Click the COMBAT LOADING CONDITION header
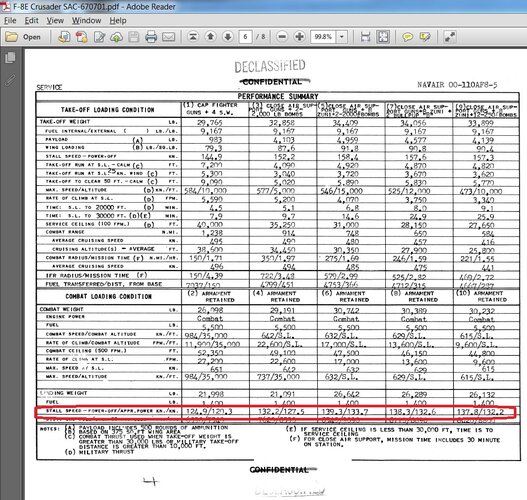 coord(109,296)
